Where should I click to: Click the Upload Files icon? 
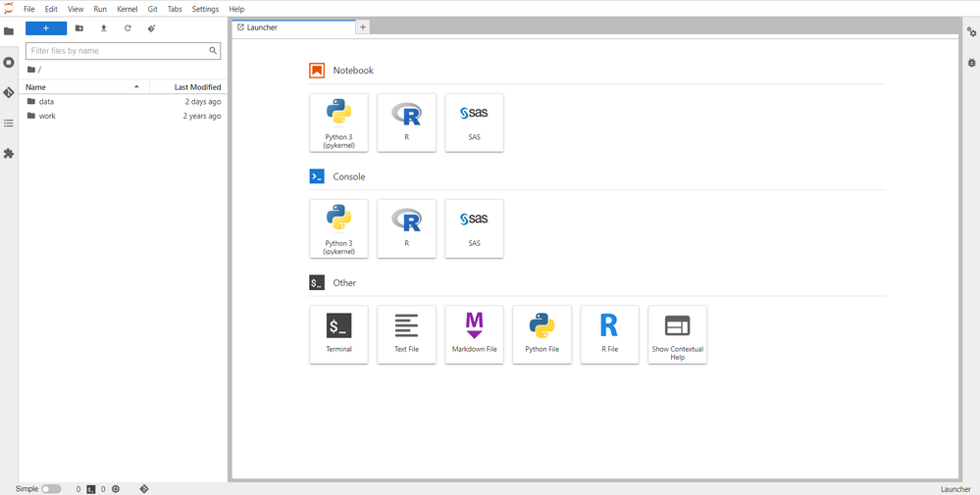104,28
